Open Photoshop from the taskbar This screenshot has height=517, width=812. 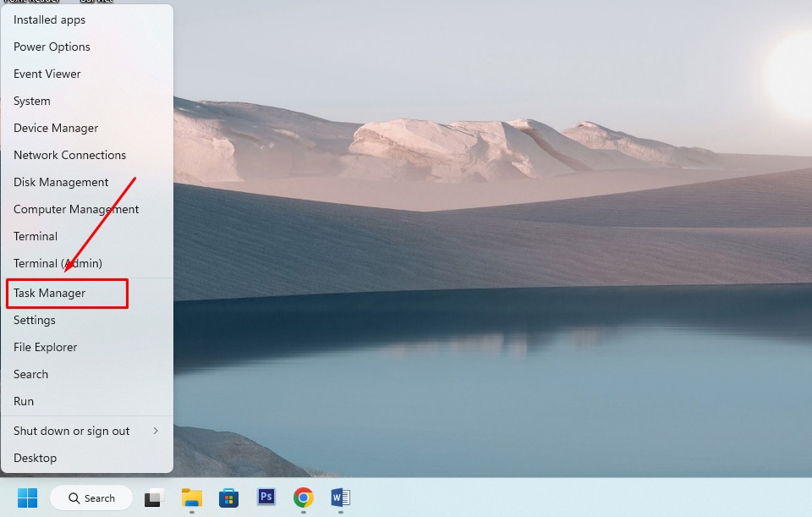click(266, 498)
